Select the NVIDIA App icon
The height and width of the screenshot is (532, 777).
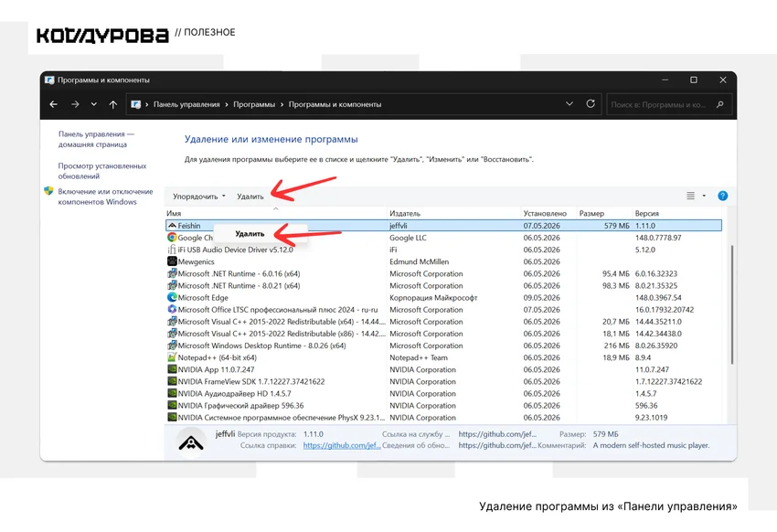click(172, 369)
